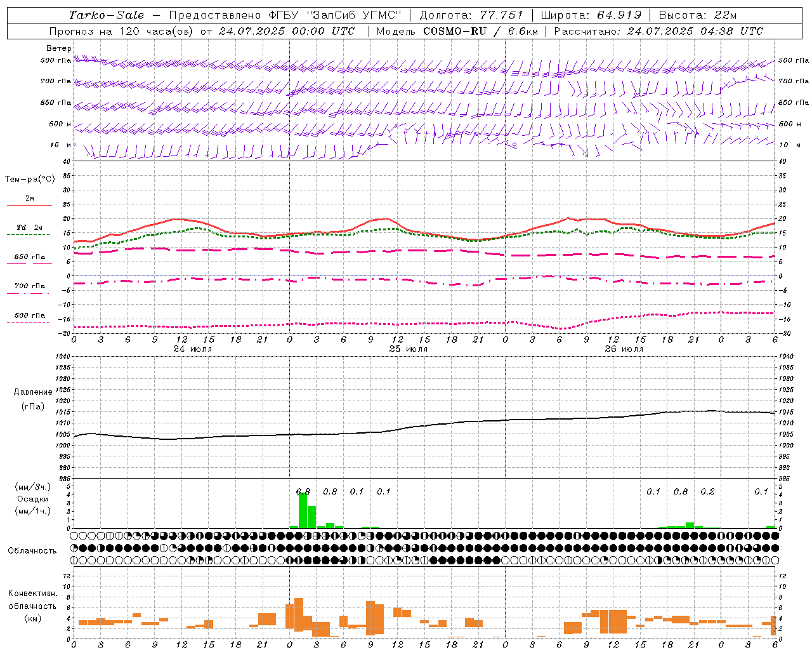
Task: Click the "Конвективн." convective cloud label
Action: [33, 594]
